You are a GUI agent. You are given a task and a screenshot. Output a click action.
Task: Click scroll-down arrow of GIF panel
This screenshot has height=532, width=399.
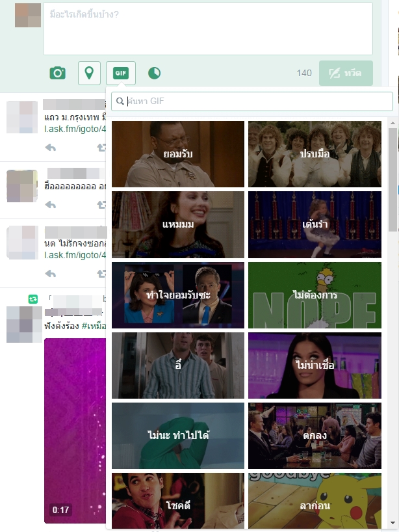pyautogui.click(x=393, y=523)
